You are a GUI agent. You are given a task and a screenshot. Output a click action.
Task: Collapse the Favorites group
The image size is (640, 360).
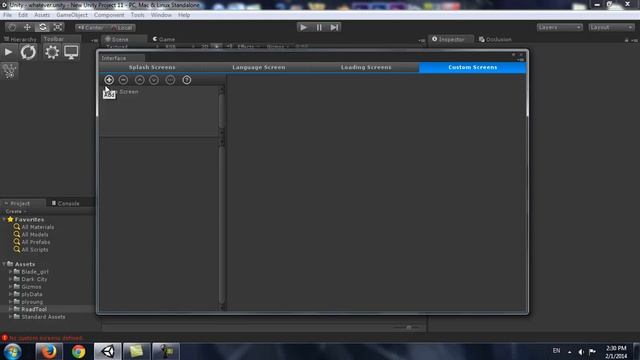pos(4,220)
